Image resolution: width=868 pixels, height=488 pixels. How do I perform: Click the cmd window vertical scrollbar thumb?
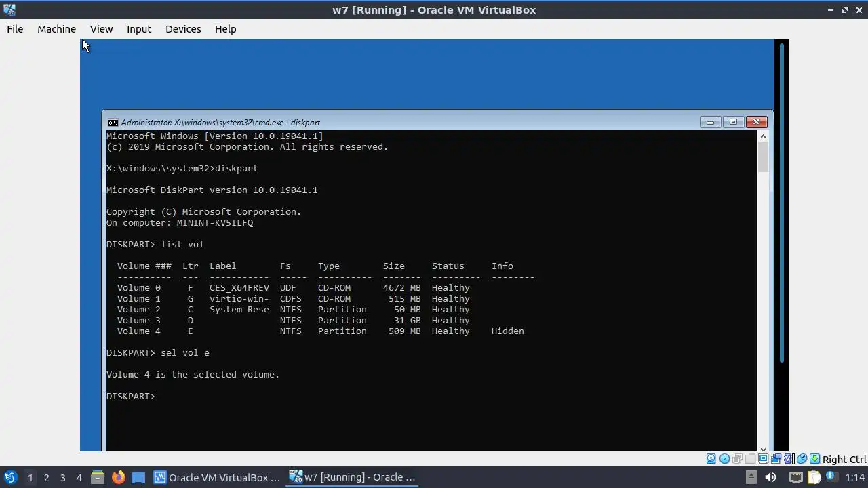tap(763, 157)
